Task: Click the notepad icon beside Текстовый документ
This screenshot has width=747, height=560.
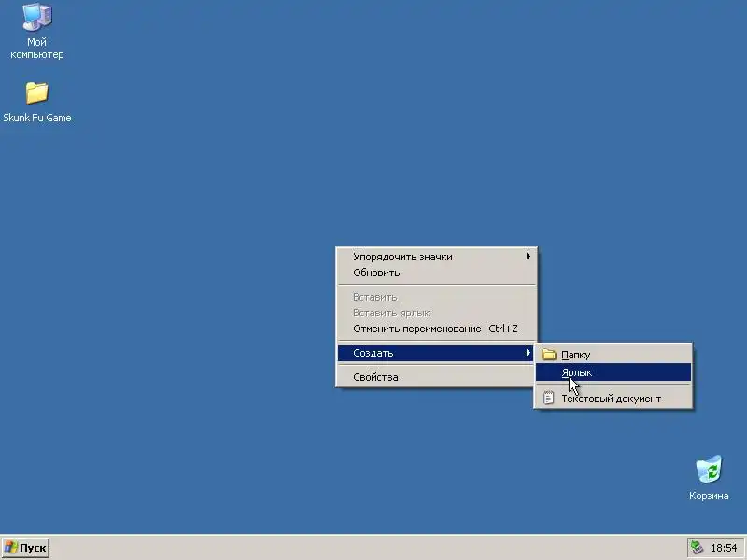Action: (548, 399)
